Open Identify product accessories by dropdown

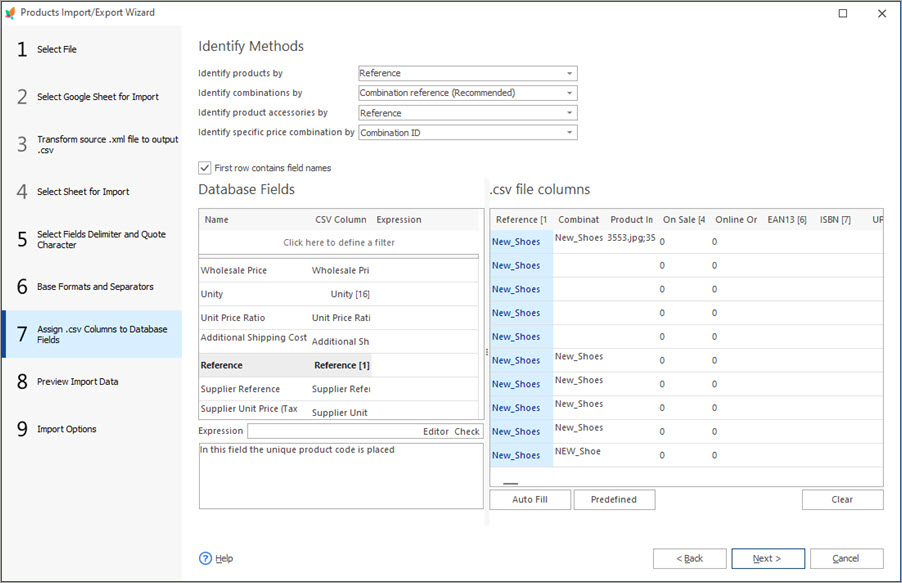pyautogui.click(x=468, y=113)
